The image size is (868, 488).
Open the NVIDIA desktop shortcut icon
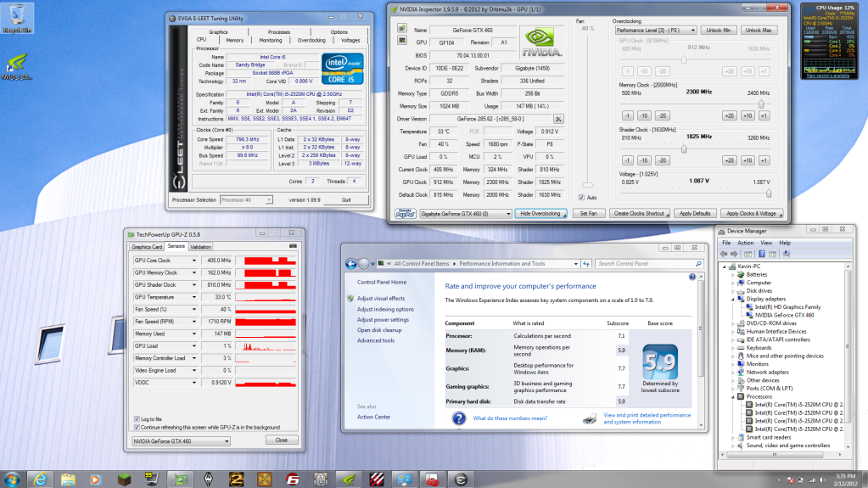[17, 66]
